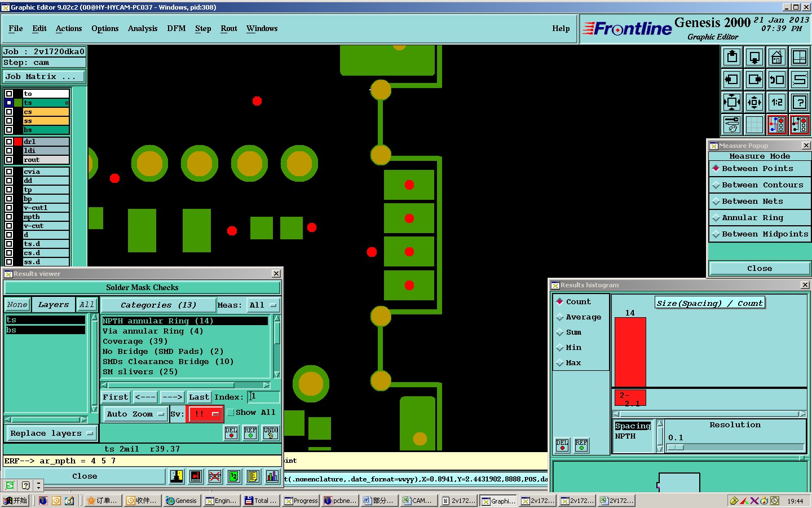Open the File menu
This screenshot has width=812, height=508.
tap(16, 28)
